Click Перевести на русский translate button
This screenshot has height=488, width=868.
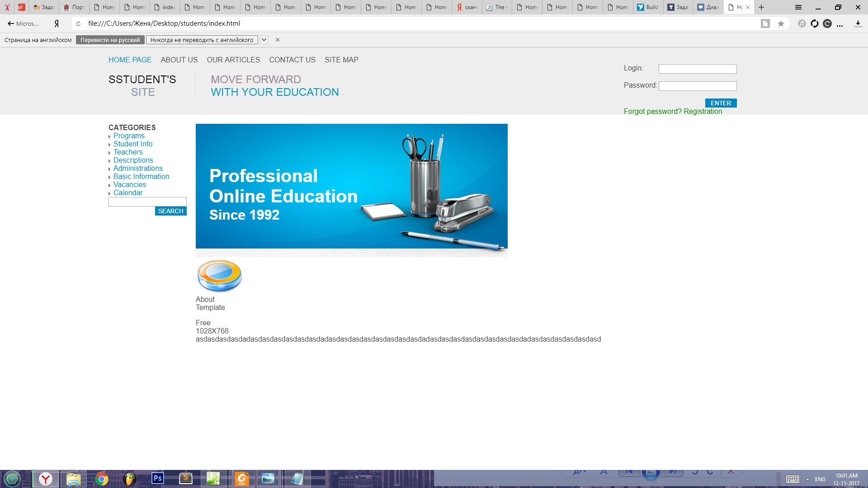[110, 40]
